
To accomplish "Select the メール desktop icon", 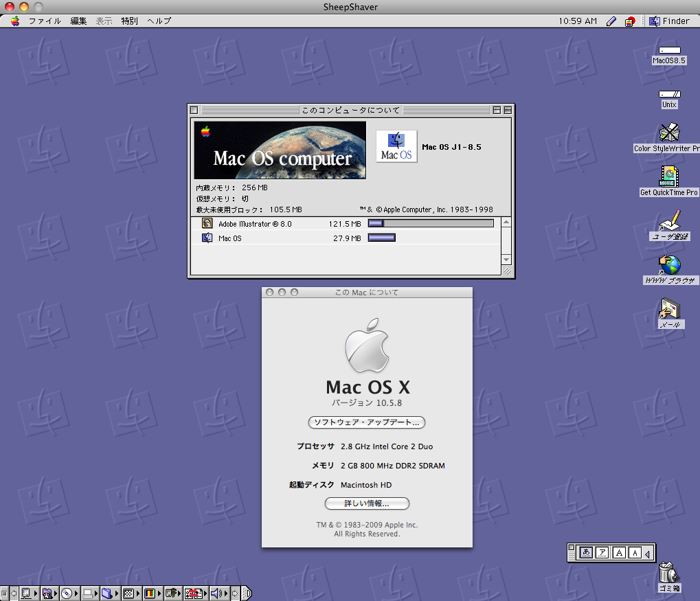I will (670, 308).
